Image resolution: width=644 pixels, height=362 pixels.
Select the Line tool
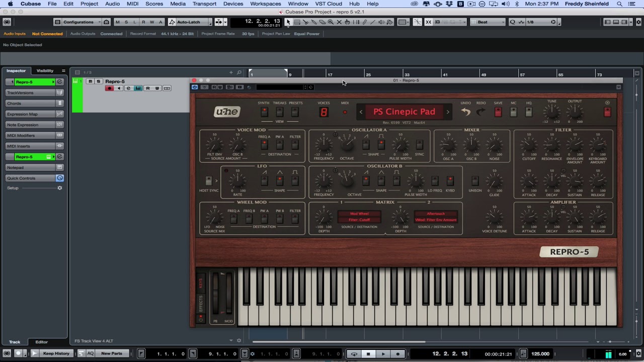point(373,22)
